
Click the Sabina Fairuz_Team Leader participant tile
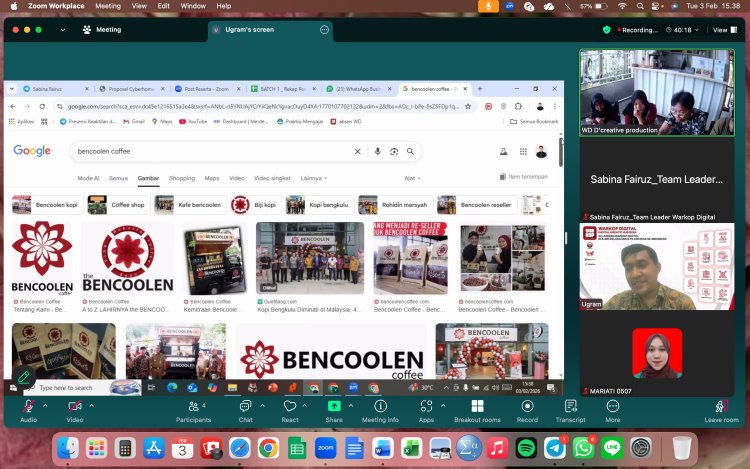pyautogui.click(x=657, y=180)
